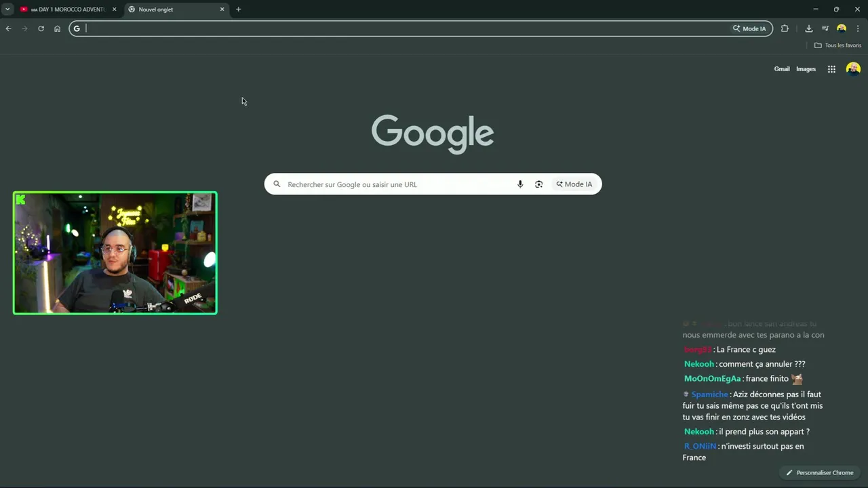
Task: Go back with the browser back arrow
Action: (8, 28)
